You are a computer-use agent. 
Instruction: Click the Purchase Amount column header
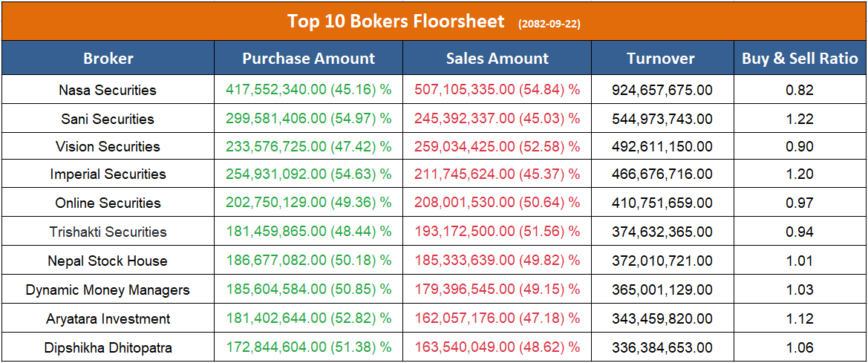coord(309,59)
